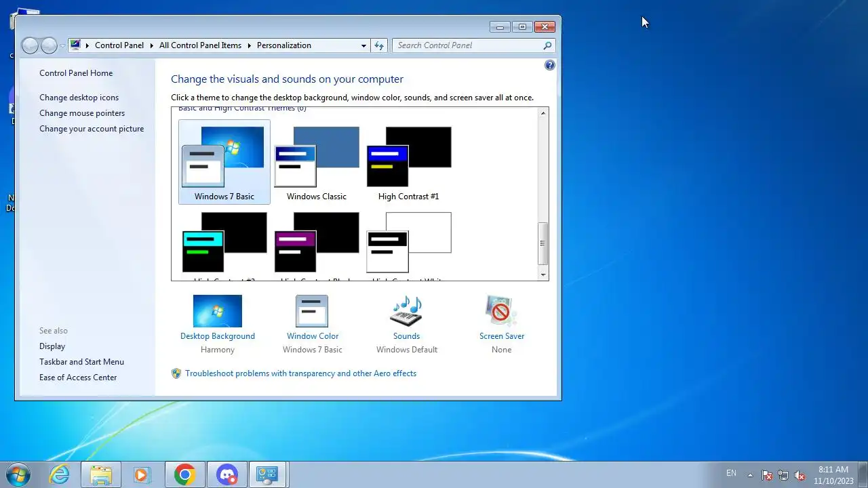Click the Back navigation button
This screenshot has width=868, height=488.
point(30,45)
